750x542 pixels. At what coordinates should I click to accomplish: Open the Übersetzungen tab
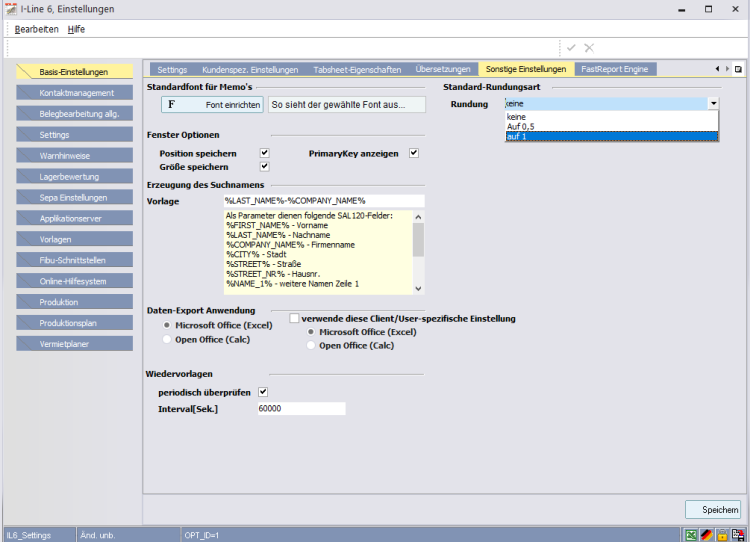443,69
